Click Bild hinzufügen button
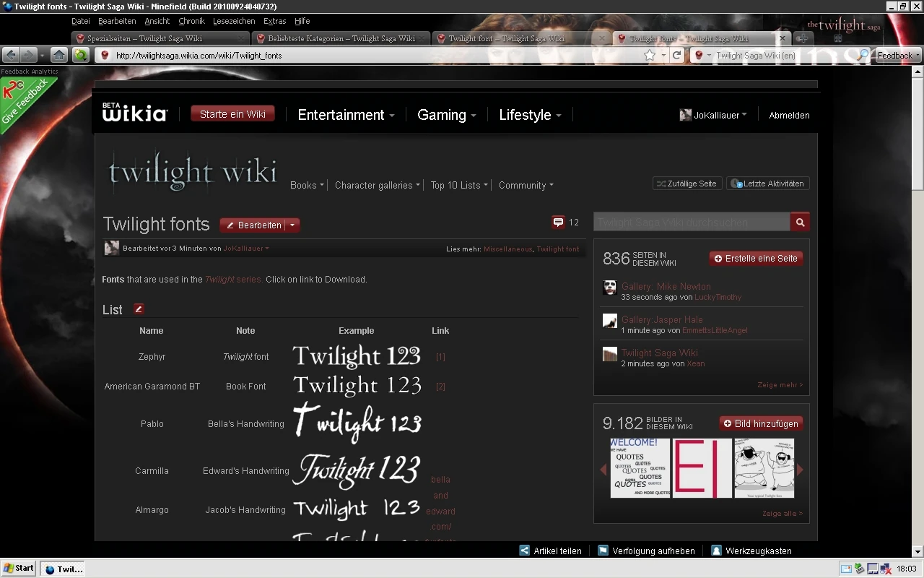This screenshot has width=924, height=578. click(761, 423)
